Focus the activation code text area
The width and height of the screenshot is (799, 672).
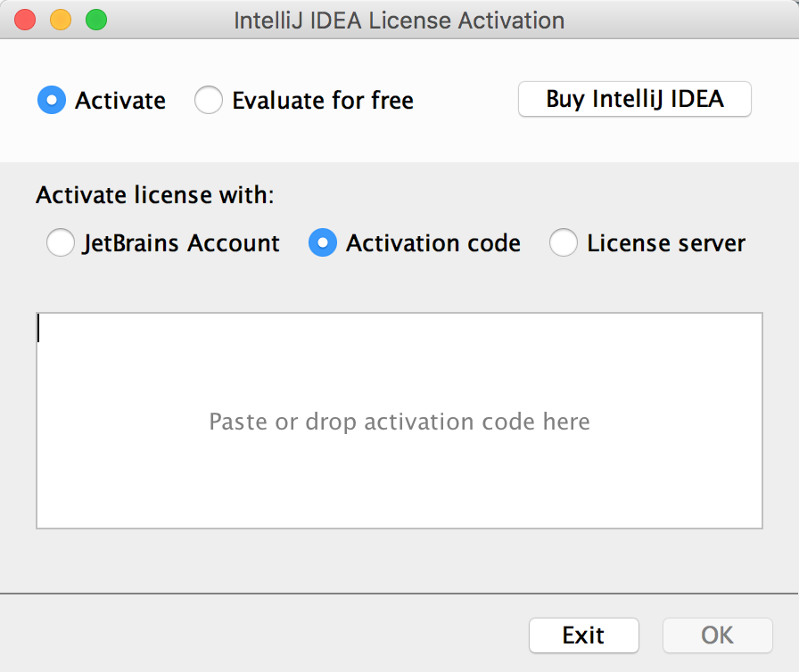pyautogui.click(x=399, y=374)
